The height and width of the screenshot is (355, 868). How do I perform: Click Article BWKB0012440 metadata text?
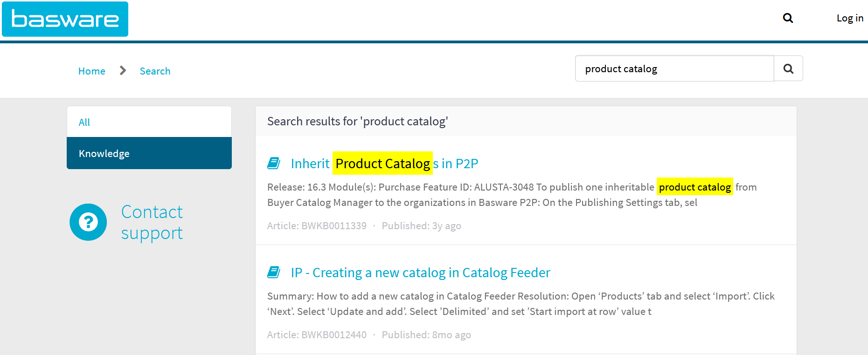point(317,335)
